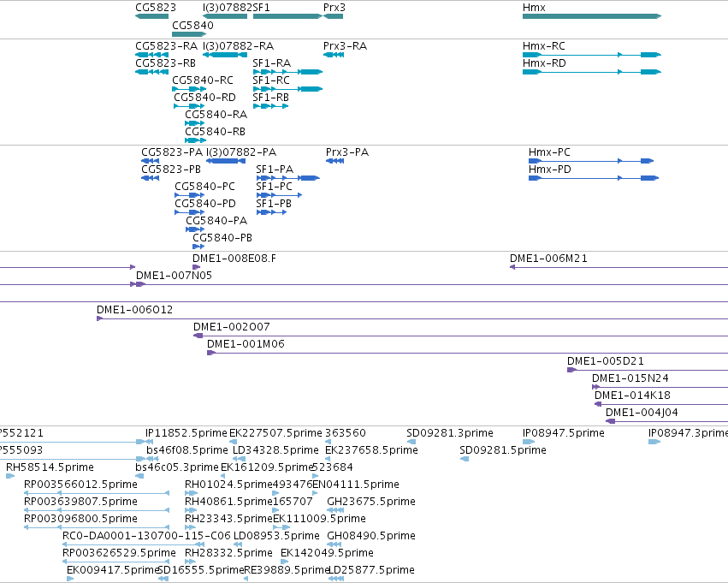Click the CG5823 gene feature

[x=151, y=16]
